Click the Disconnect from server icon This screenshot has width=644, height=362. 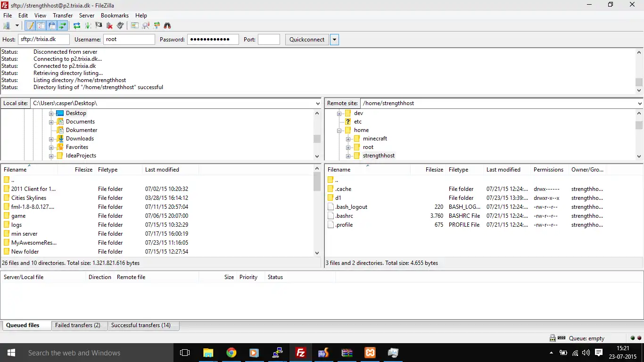coord(109,25)
